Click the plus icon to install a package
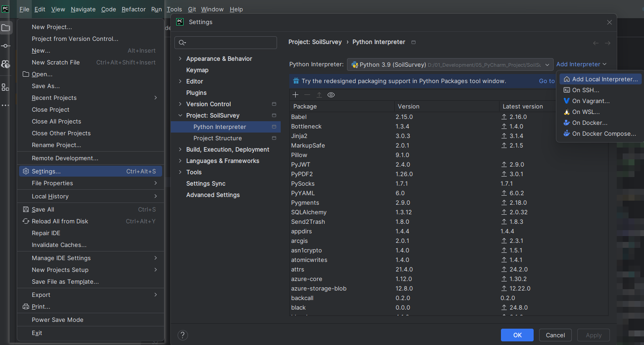The height and width of the screenshot is (345, 644). coord(295,94)
